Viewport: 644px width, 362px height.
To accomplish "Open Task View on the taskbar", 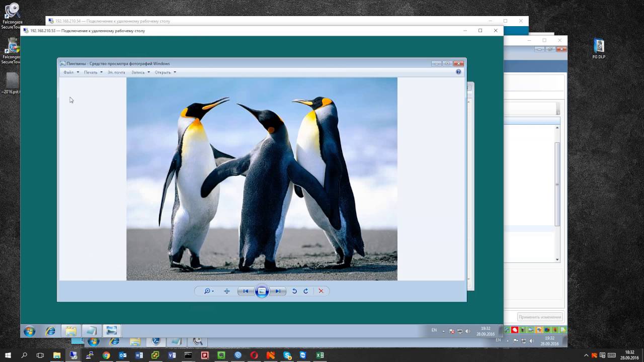I will [40, 355].
